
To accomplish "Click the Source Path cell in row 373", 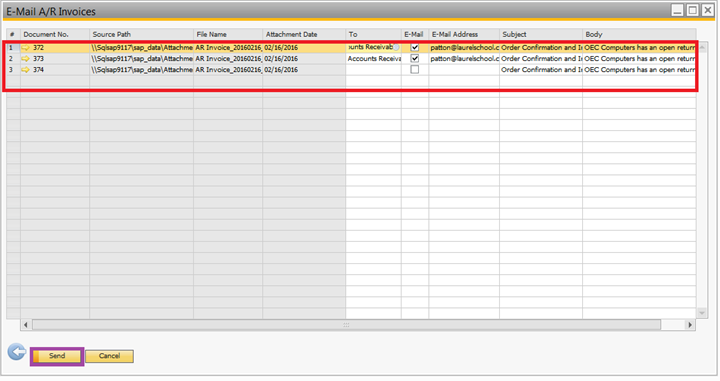I will [141, 59].
